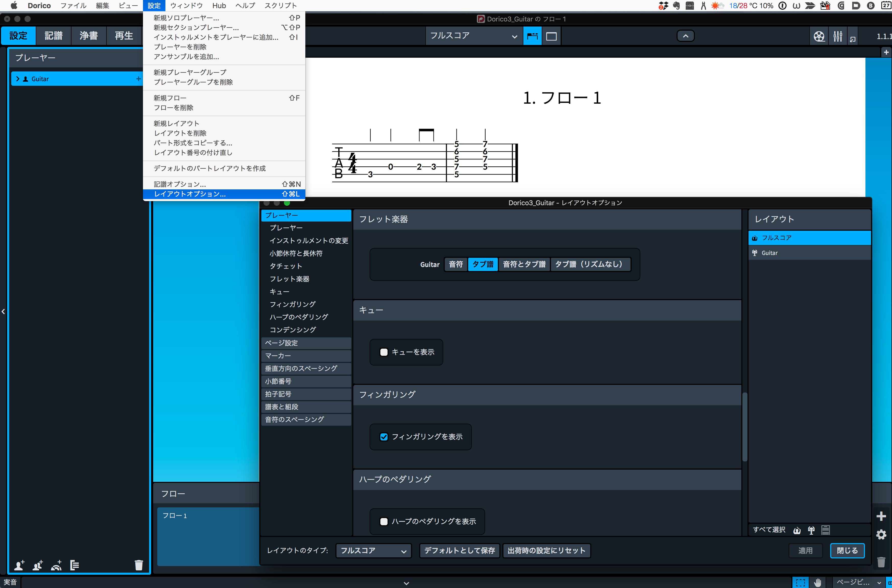Click the 閉じる button

(847, 550)
